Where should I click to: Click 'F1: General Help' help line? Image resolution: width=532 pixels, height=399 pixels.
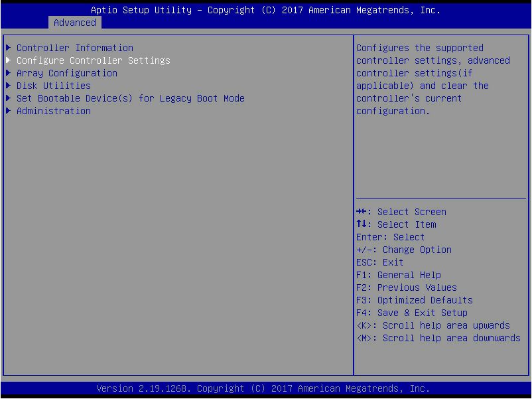[399, 275]
